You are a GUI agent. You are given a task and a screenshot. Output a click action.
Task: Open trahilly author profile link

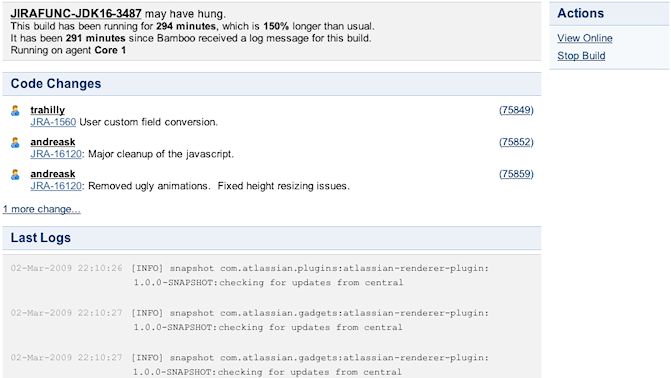[48, 110]
